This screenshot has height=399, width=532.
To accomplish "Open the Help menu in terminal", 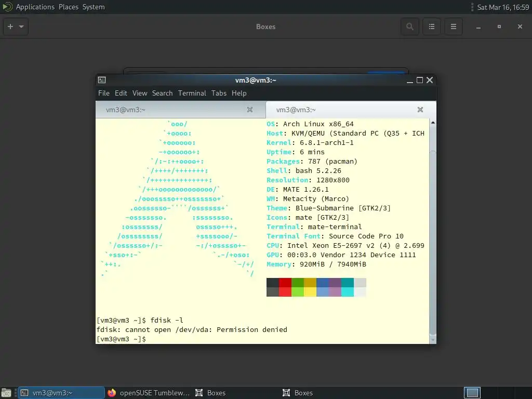I will click(x=239, y=93).
